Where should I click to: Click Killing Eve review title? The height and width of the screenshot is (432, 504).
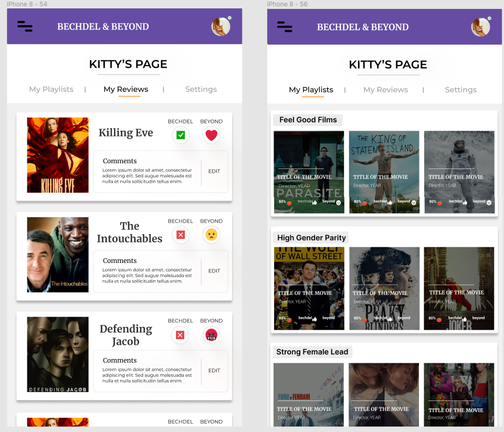pyautogui.click(x=125, y=133)
